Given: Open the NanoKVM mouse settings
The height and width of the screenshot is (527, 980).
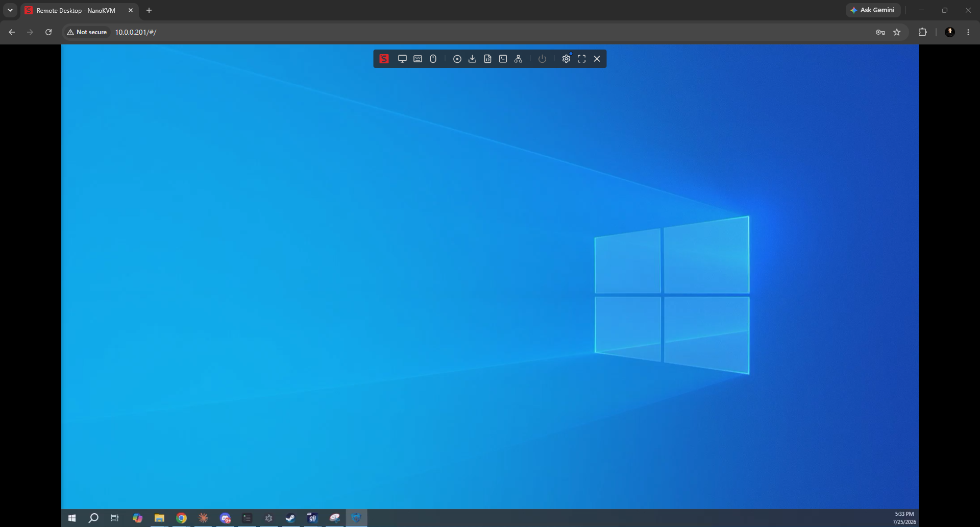Looking at the screenshot, I should point(433,59).
